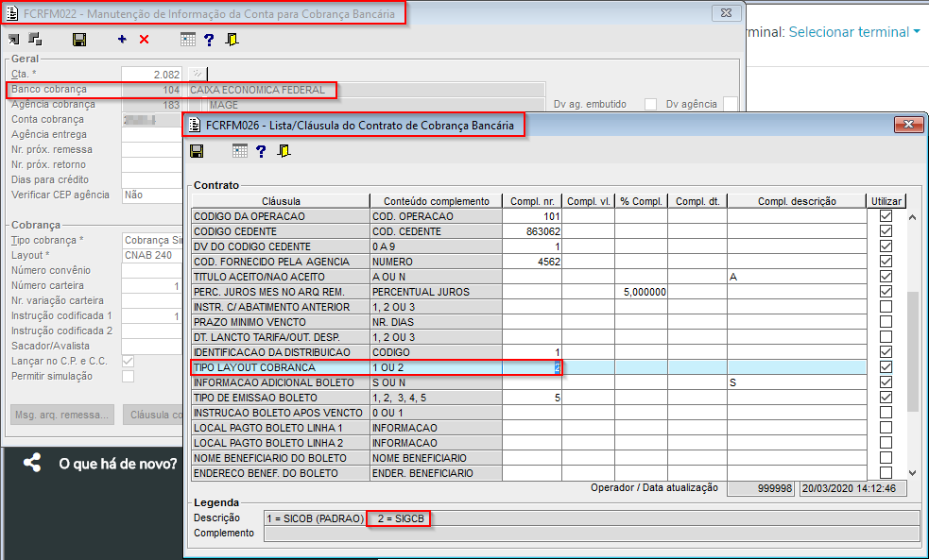Screen dimensions: 929x560
Task: Open calendar icon in FCRFM022 toolbar
Action: pos(188,40)
